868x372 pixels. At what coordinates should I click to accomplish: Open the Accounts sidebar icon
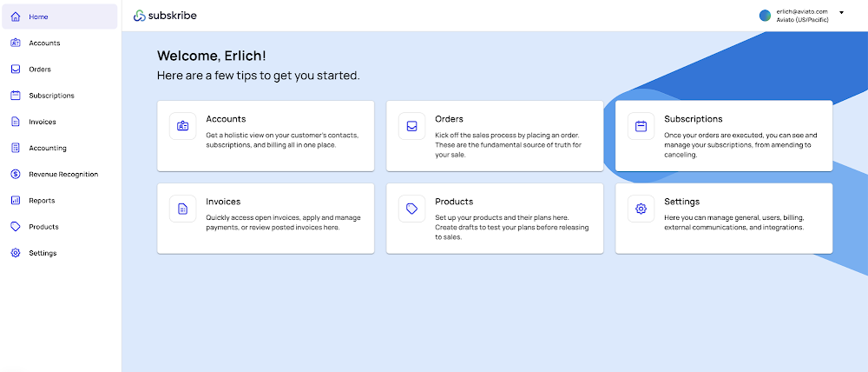16,43
